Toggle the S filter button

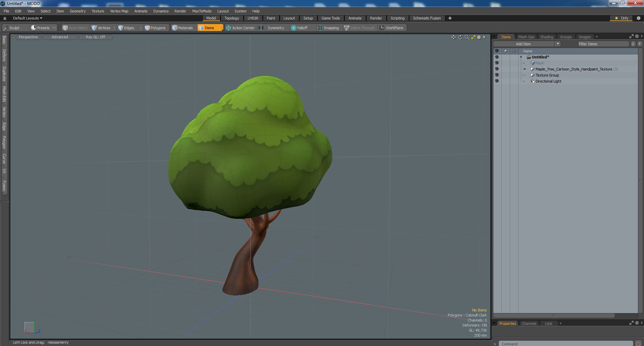tap(633, 44)
